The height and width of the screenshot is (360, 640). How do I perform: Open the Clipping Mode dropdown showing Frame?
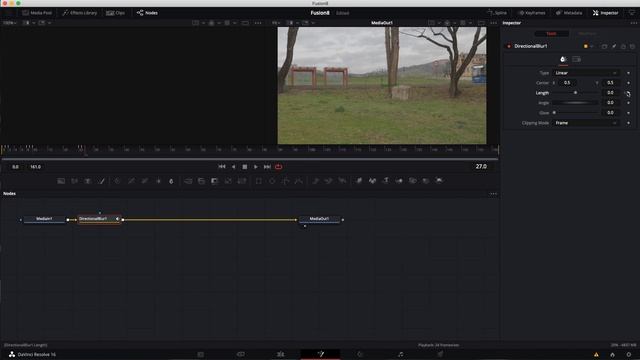click(x=586, y=123)
